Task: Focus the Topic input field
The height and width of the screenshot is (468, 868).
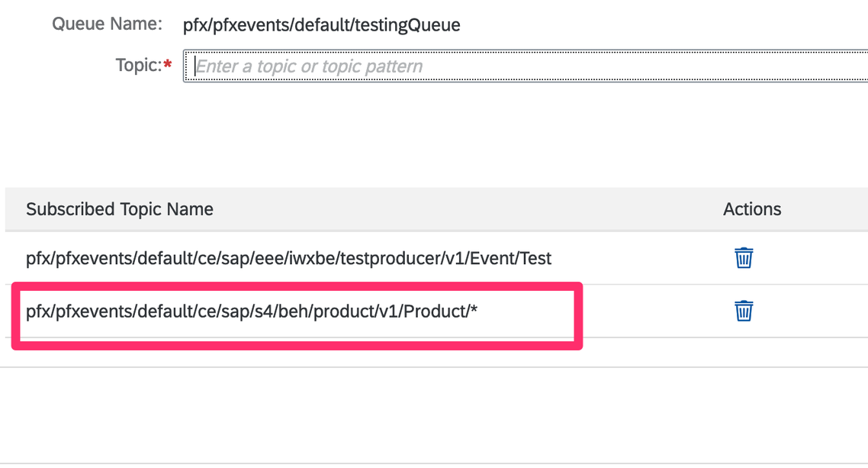Action: [x=525, y=66]
